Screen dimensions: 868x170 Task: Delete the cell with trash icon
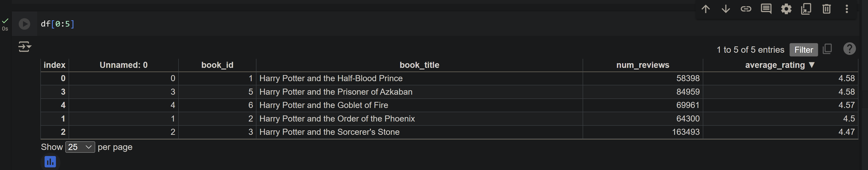(x=826, y=9)
